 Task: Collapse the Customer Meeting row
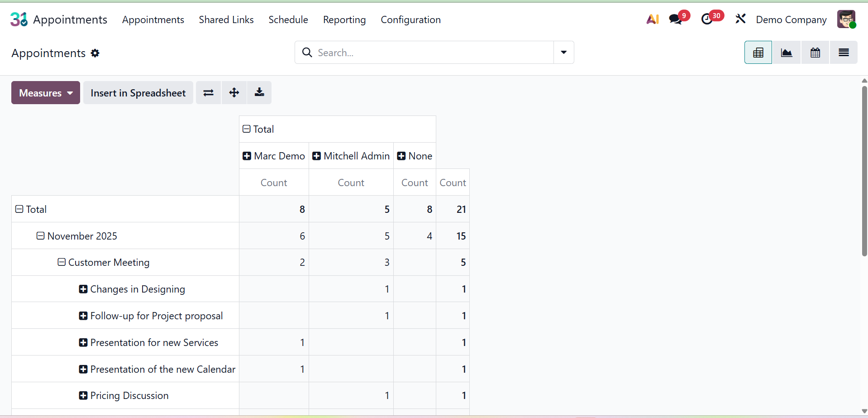62,262
